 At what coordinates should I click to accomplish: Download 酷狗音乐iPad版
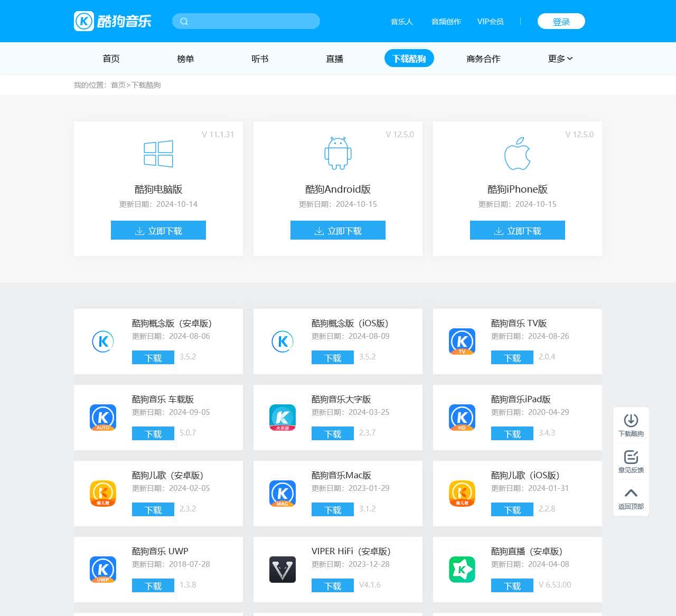[512, 434]
